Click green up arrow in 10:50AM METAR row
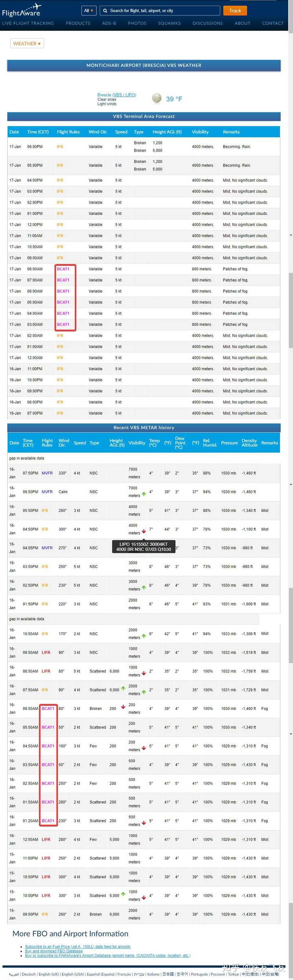This screenshot has height=980, width=293. click(x=144, y=636)
